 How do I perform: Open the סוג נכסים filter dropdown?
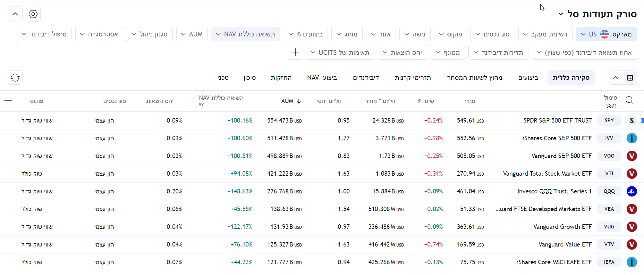[492, 34]
